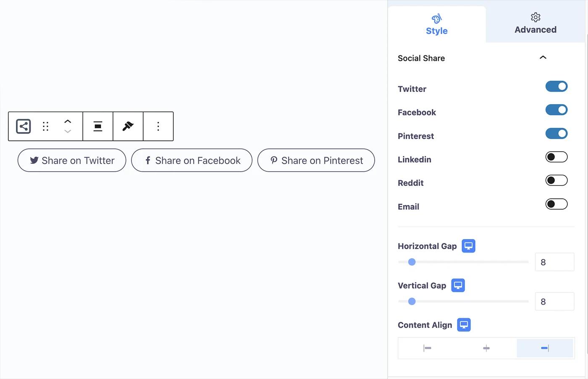Viewport: 588px width, 379px height.
Task: Open the block alignment options
Action: coord(97,126)
